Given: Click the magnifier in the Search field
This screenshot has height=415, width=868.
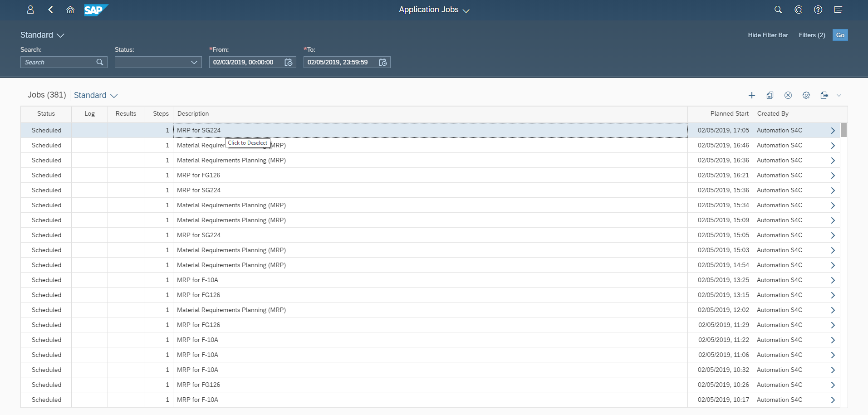Looking at the screenshot, I should tap(100, 62).
